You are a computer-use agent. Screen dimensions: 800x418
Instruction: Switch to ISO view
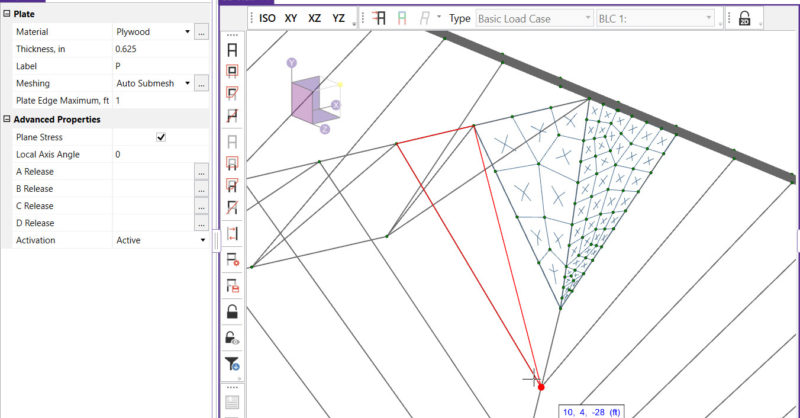[x=267, y=18]
